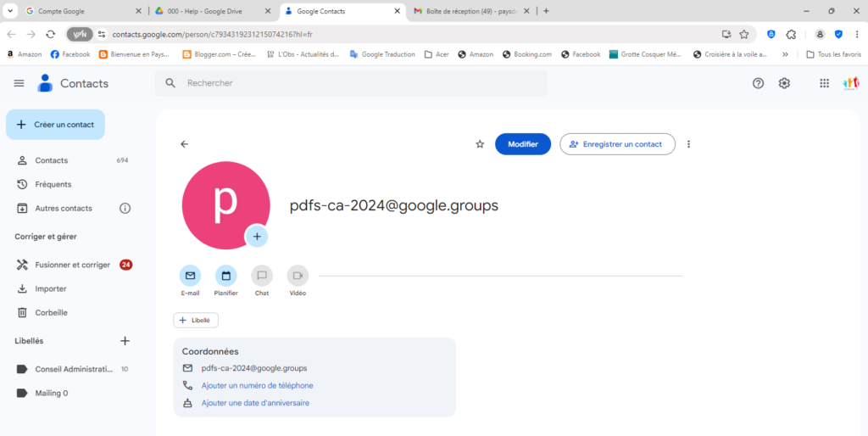Click in the Rechercher search field
Viewport: 868px width, 436px height.
pos(356,83)
